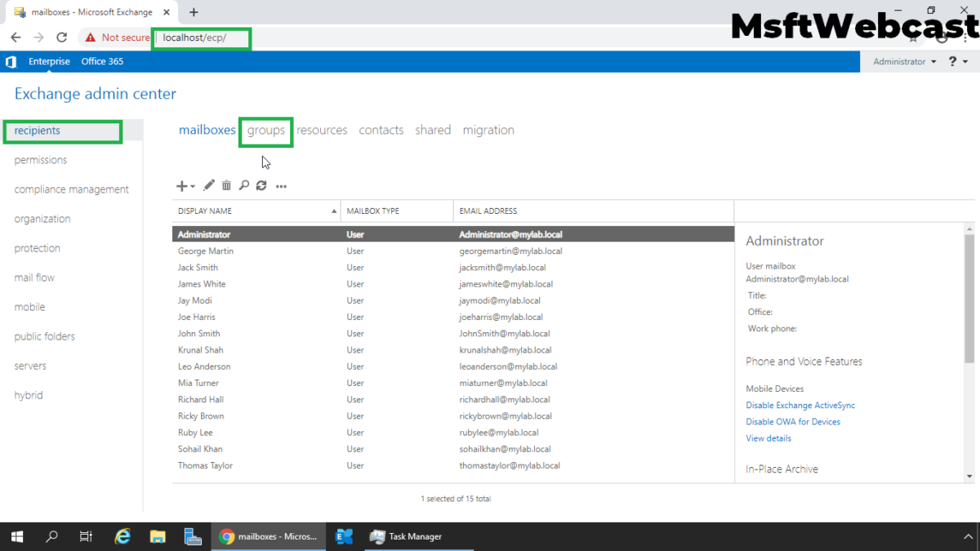Refresh the mailbox list with the refresh icon
Viewport: 980px width, 551px height.
point(261,185)
